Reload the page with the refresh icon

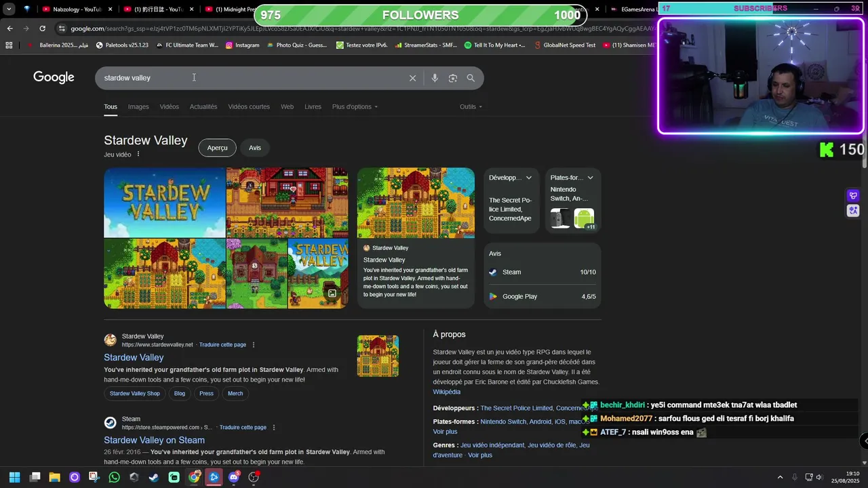tap(42, 28)
